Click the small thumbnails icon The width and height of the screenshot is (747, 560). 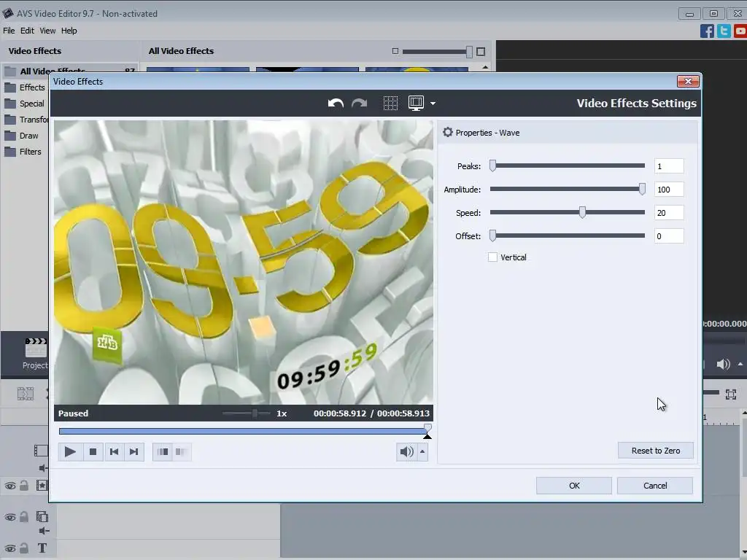coord(395,51)
